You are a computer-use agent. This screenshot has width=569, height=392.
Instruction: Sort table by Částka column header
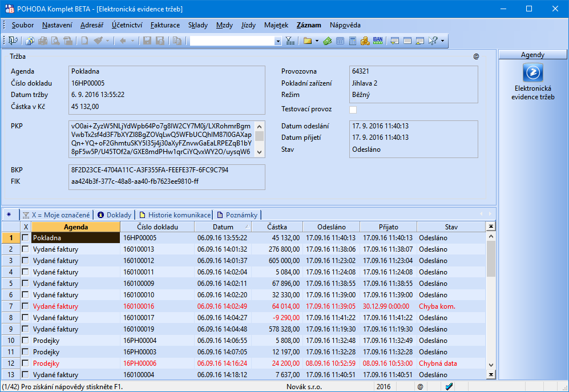pyautogui.click(x=277, y=227)
